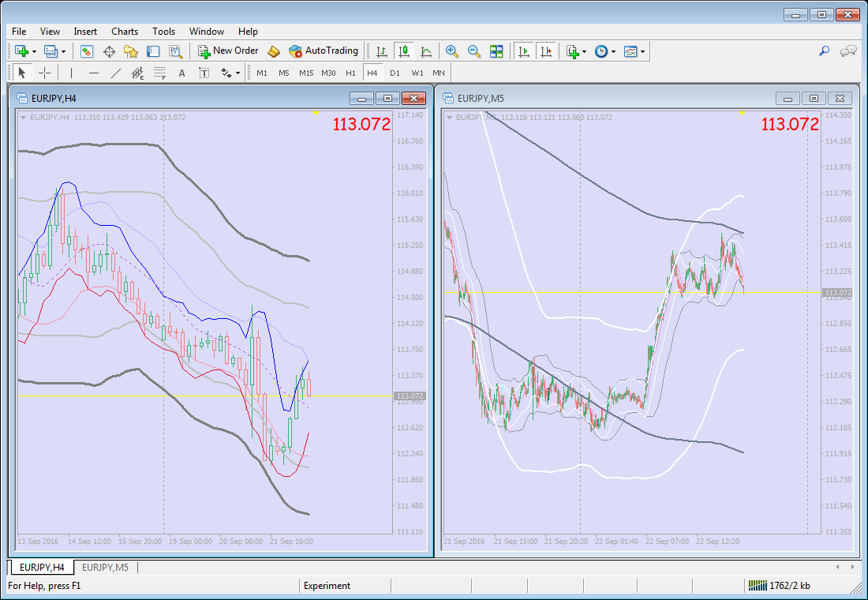Open the Window menu
Image resolution: width=868 pixels, height=600 pixels.
point(207,32)
